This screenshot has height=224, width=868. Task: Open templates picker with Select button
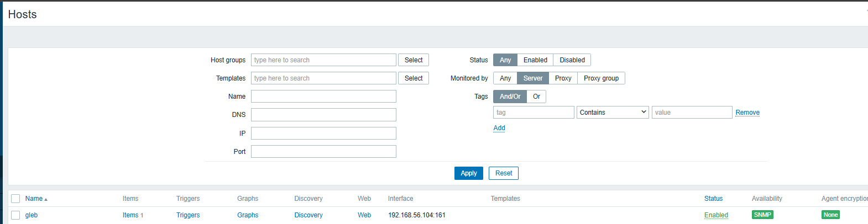click(413, 78)
